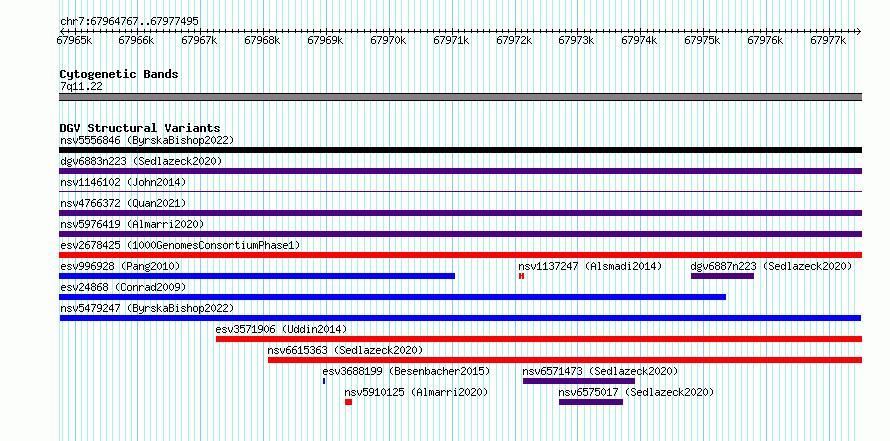
Task: Click the 67974k ruler tick
Action: (x=640, y=40)
